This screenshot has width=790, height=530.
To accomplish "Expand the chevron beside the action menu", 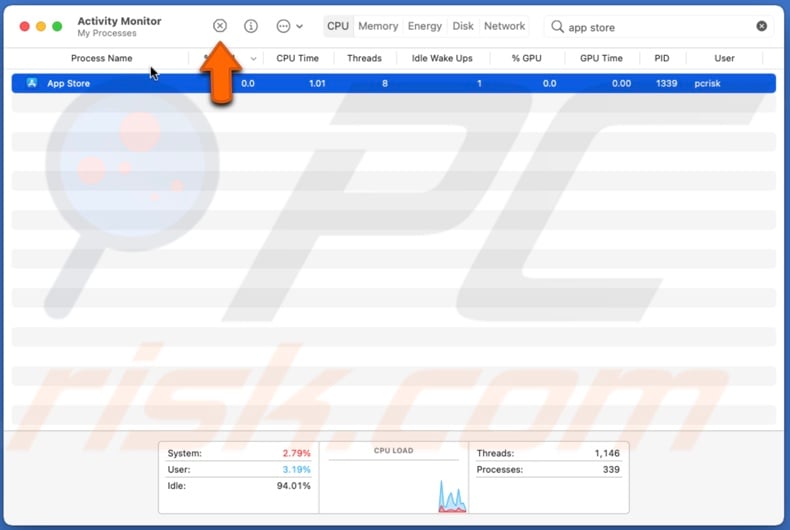I will click(x=299, y=26).
